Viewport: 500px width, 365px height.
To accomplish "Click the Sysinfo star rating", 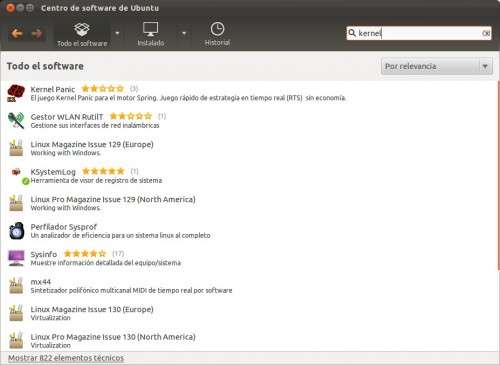I will (x=85, y=254).
